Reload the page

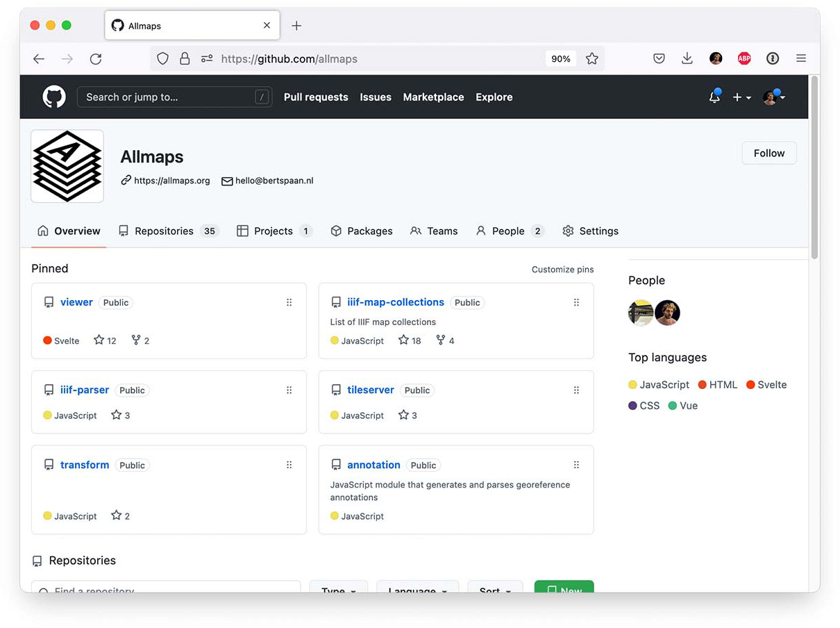96,59
